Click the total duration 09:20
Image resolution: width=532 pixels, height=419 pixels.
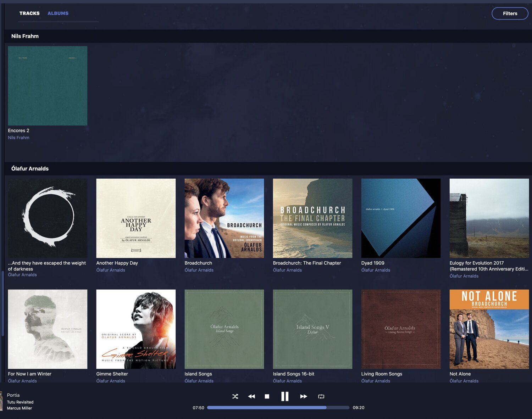coord(359,408)
